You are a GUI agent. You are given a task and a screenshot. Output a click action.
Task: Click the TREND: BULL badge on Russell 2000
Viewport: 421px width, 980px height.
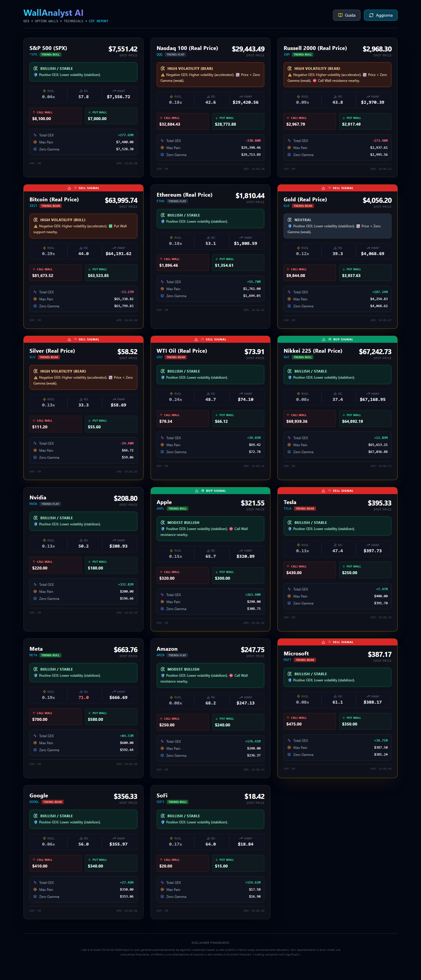tap(303, 54)
